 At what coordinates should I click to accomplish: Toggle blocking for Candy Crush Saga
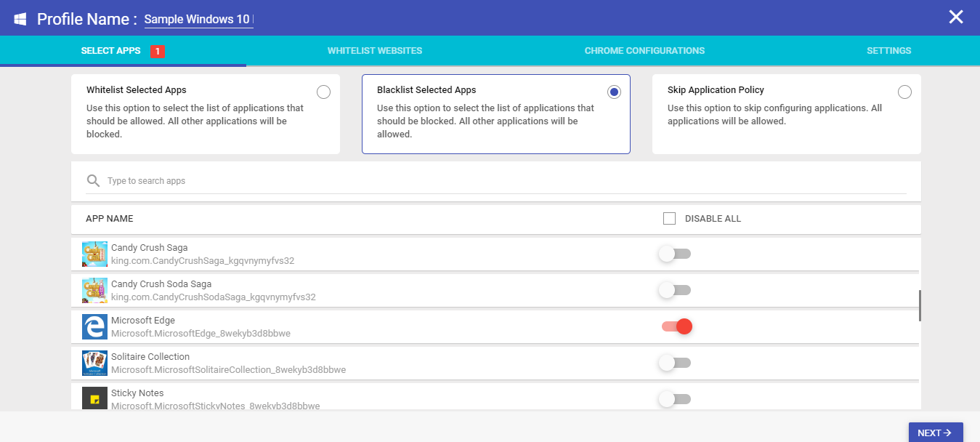tap(675, 254)
